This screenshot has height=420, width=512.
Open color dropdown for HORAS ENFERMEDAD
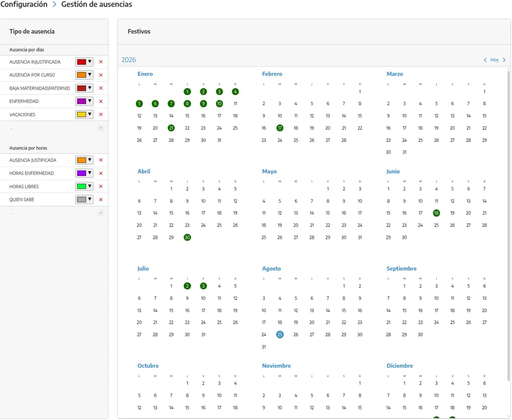click(84, 174)
